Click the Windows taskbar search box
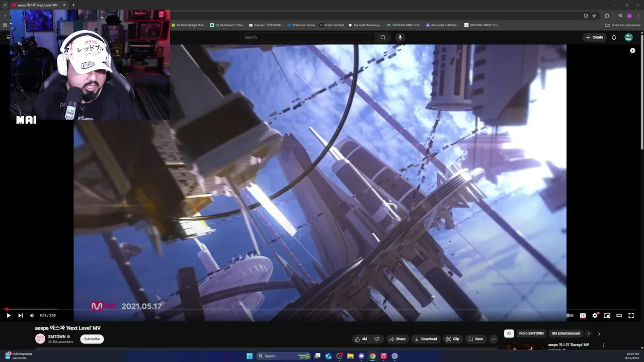644x362 pixels. pos(284,356)
